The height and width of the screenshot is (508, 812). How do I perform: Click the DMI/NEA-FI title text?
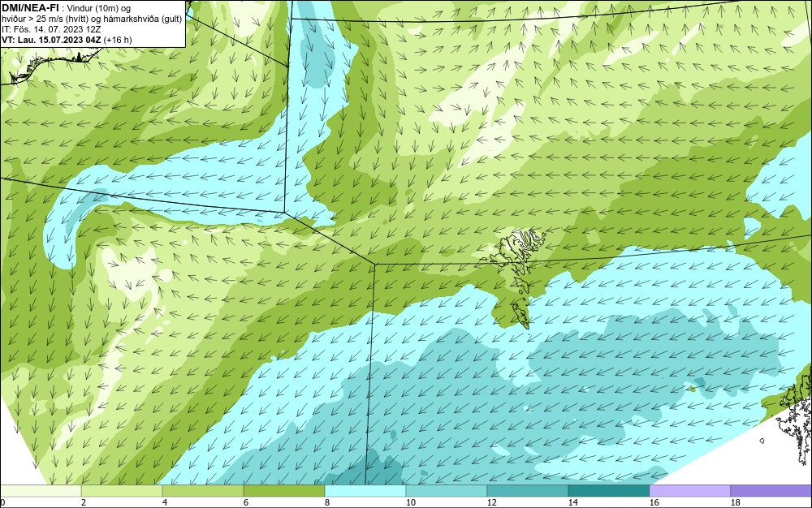pos(31,8)
